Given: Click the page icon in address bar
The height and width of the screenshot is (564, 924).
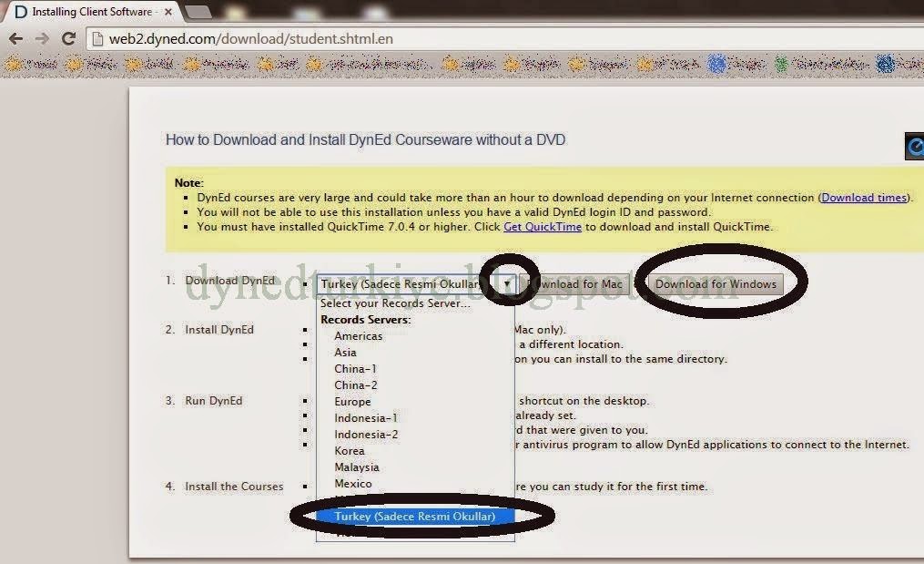Looking at the screenshot, I should pyautogui.click(x=97, y=39).
